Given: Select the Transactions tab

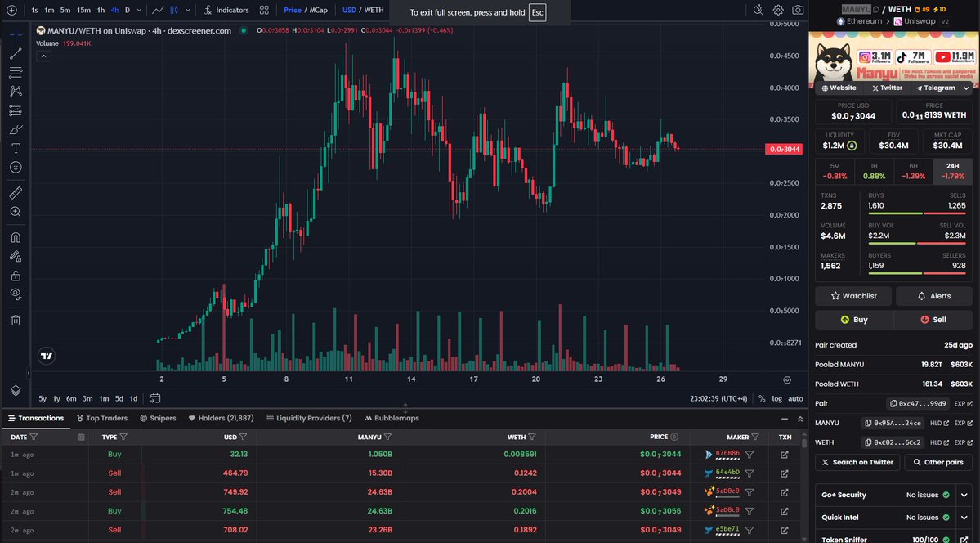Looking at the screenshot, I should [x=36, y=418].
